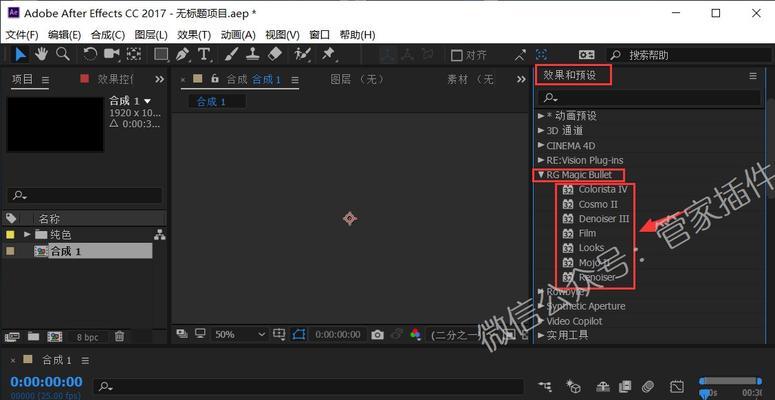Select the Rotation tool
Screen dimensions: 775x400
tap(90, 54)
